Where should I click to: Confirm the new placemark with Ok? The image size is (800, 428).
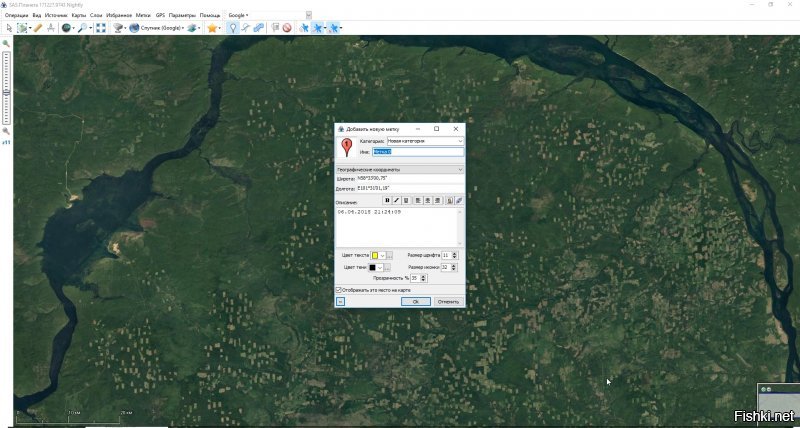(x=416, y=301)
